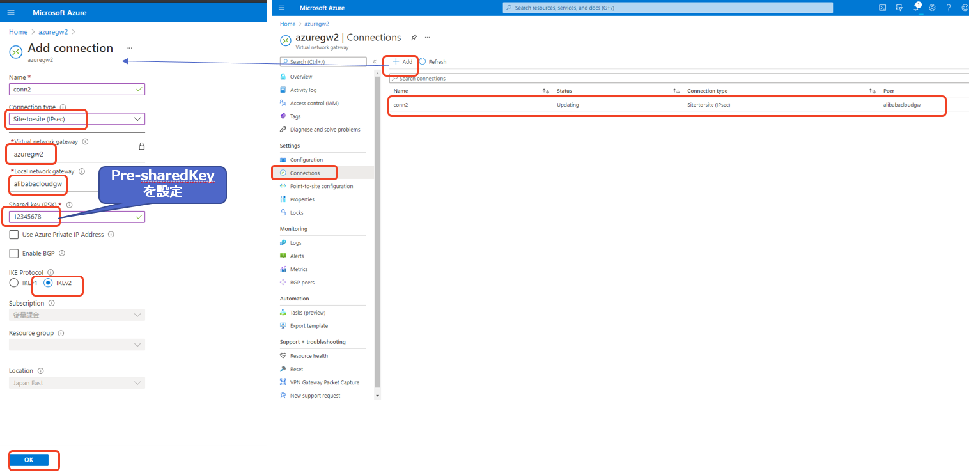Open VPN Gateway Packet Capture

(326, 382)
